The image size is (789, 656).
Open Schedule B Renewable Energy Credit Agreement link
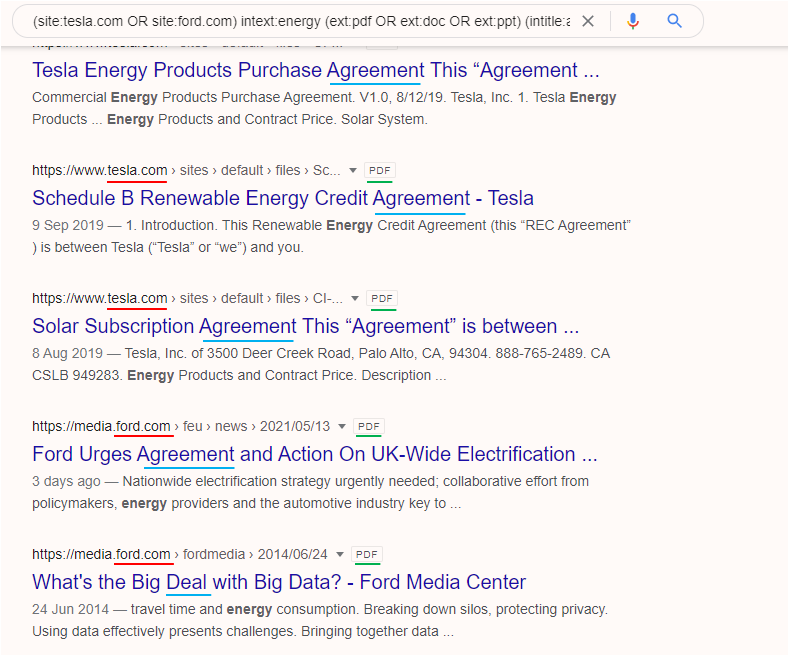(x=283, y=198)
